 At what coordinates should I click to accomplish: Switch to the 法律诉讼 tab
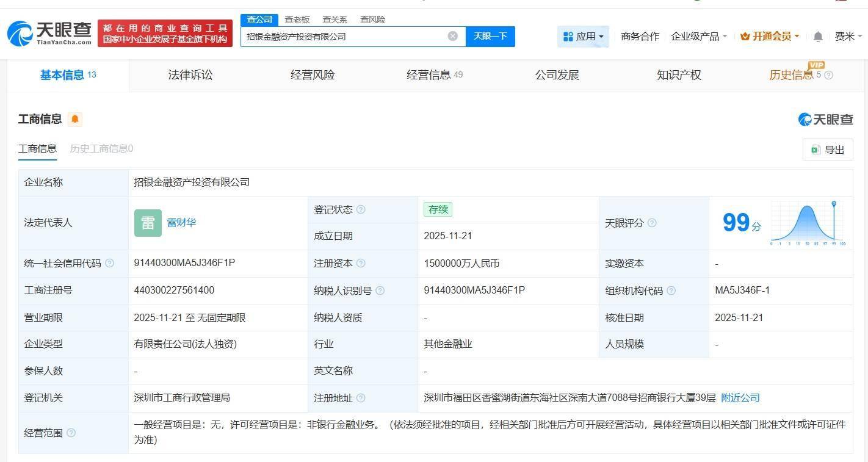(190, 75)
